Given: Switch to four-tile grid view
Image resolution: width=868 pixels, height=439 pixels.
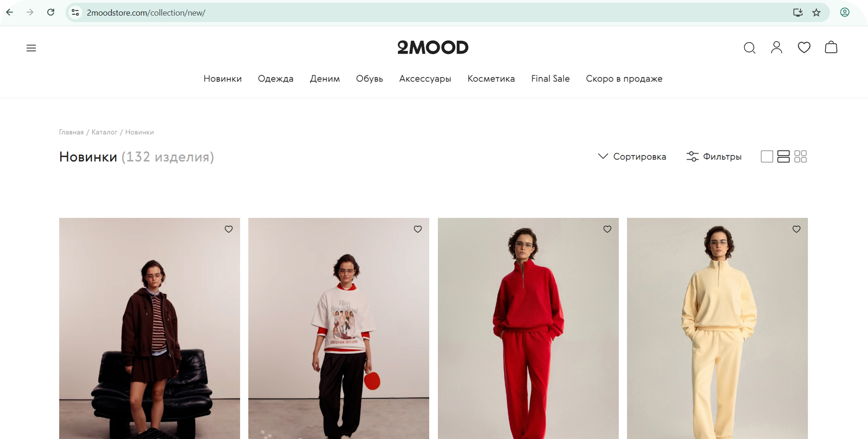Looking at the screenshot, I should click(x=801, y=156).
